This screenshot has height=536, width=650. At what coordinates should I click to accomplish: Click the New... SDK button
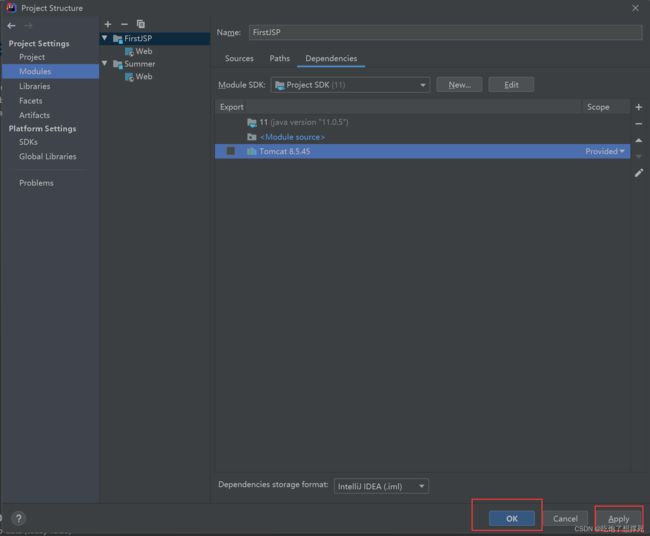click(459, 85)
